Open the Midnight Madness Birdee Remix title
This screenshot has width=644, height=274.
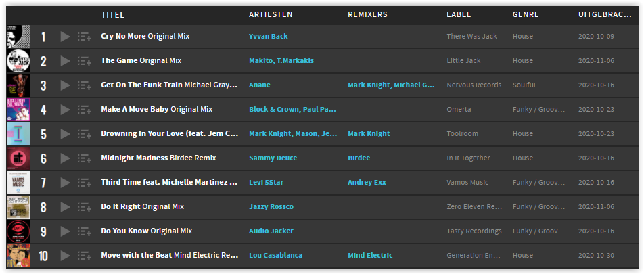158,158
